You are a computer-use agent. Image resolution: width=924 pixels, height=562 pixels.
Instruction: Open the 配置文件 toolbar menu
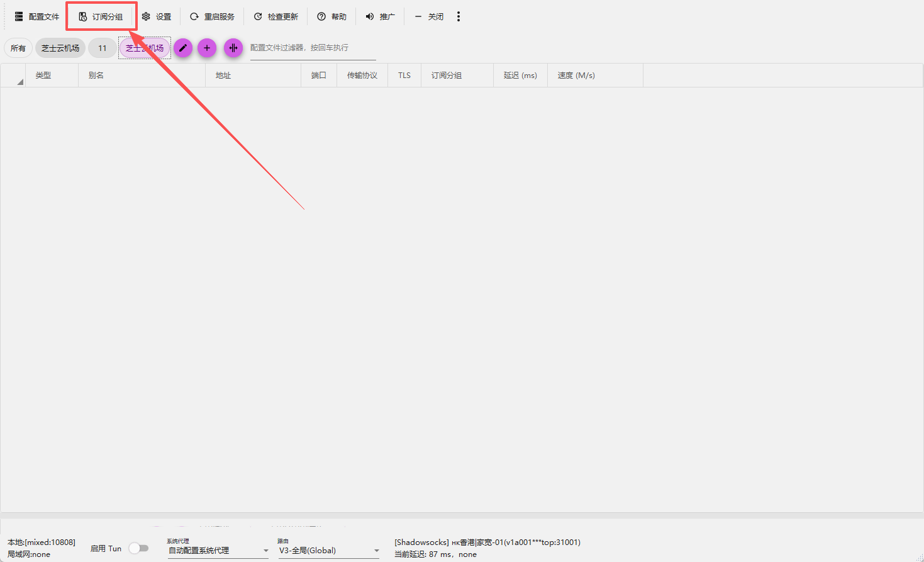[x=36, y=17]
